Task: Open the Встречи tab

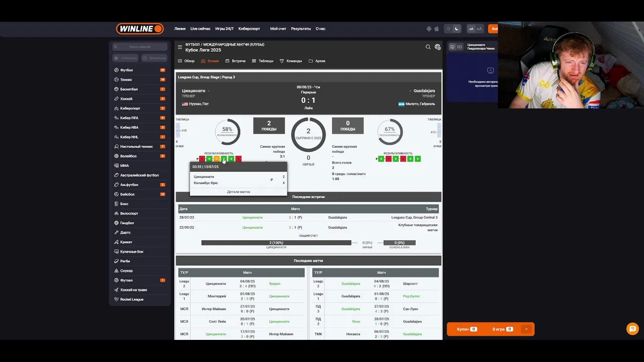Action: (x=235, y=61)
